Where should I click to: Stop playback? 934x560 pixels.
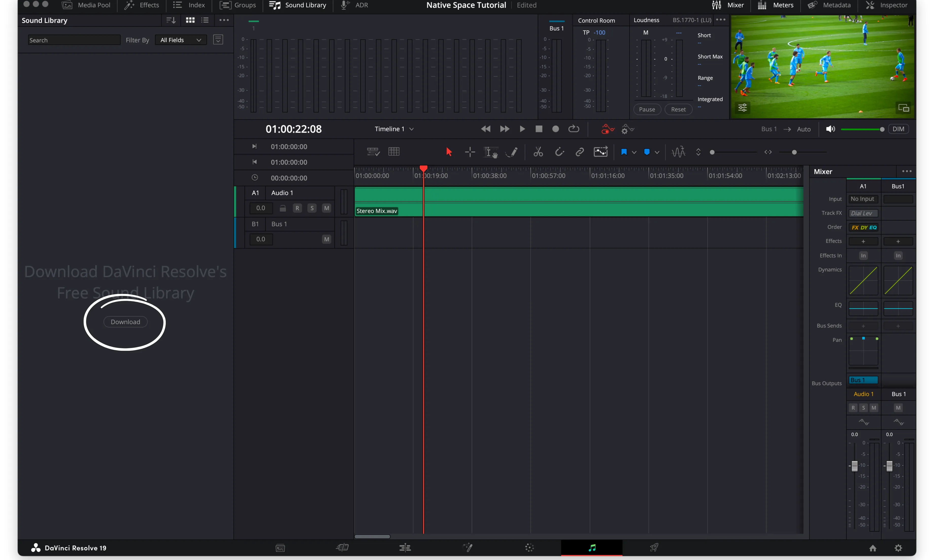(539, 129)
